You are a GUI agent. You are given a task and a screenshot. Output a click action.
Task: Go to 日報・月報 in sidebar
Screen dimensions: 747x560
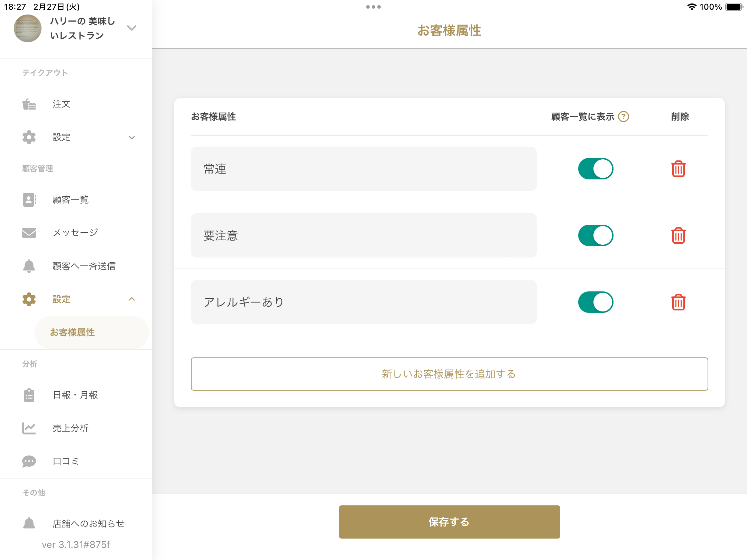[76, 395]
